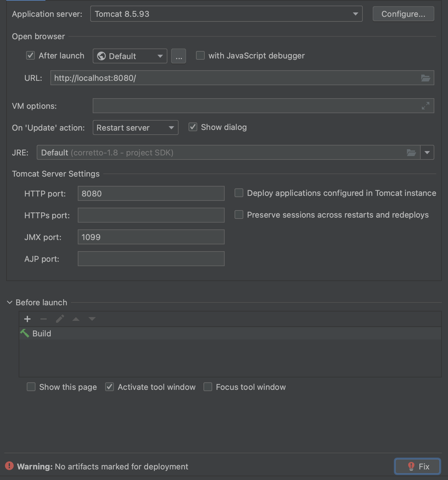Click the browser ellipsis button
Viewport: 448px width, 480px height.
click(179, 56)
